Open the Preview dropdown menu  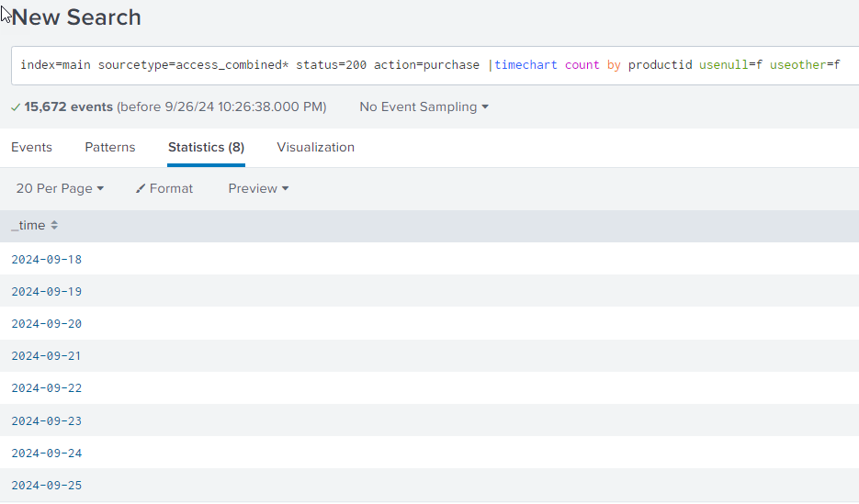coord(258,188)
